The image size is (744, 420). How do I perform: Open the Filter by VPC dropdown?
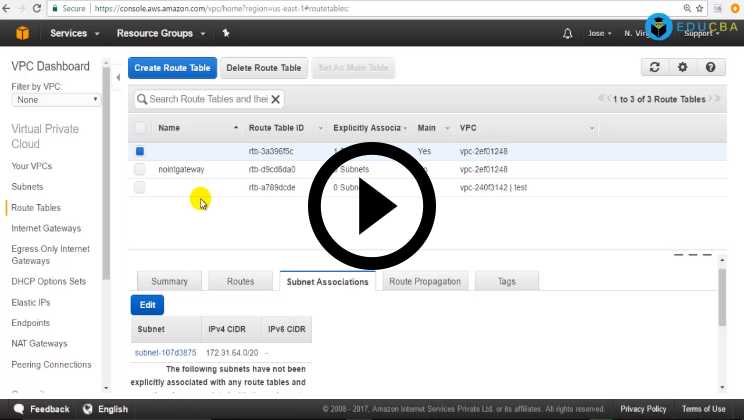[56, 100]
